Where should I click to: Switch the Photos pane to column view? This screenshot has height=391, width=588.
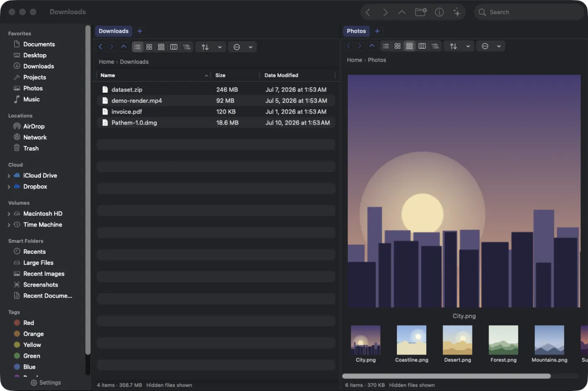tap(422, 46)
